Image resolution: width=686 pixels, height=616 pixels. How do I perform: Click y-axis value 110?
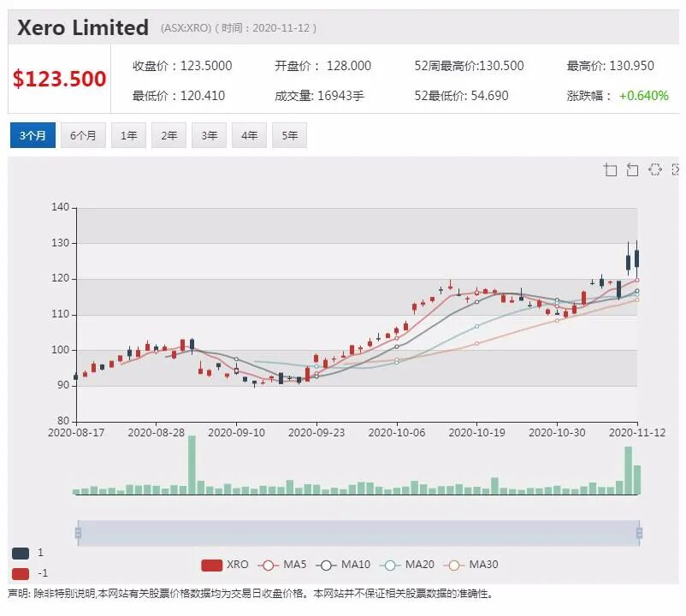61,314
